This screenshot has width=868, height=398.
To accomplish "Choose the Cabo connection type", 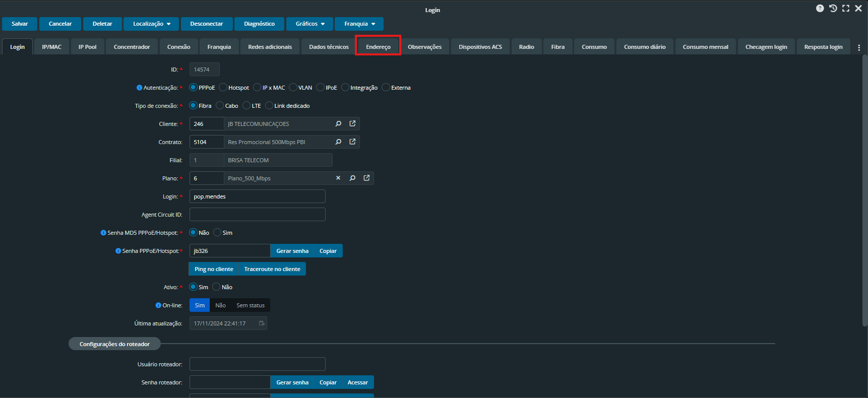I will pos(220,106).
